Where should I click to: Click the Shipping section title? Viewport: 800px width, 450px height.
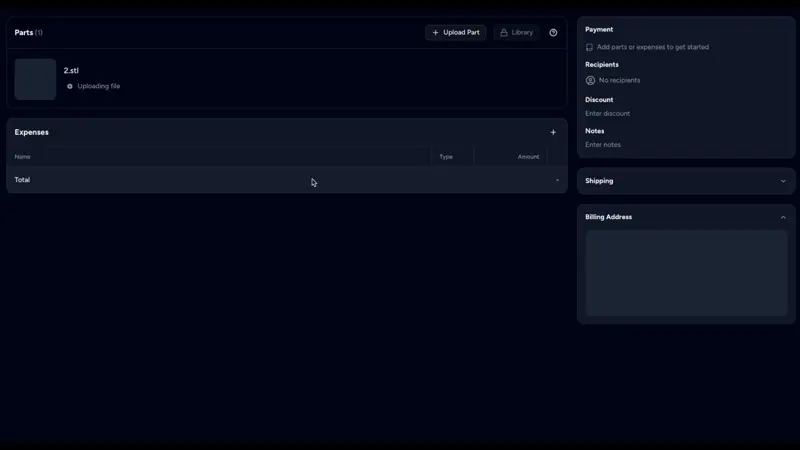pyautogui.click(x=599, y=181)
